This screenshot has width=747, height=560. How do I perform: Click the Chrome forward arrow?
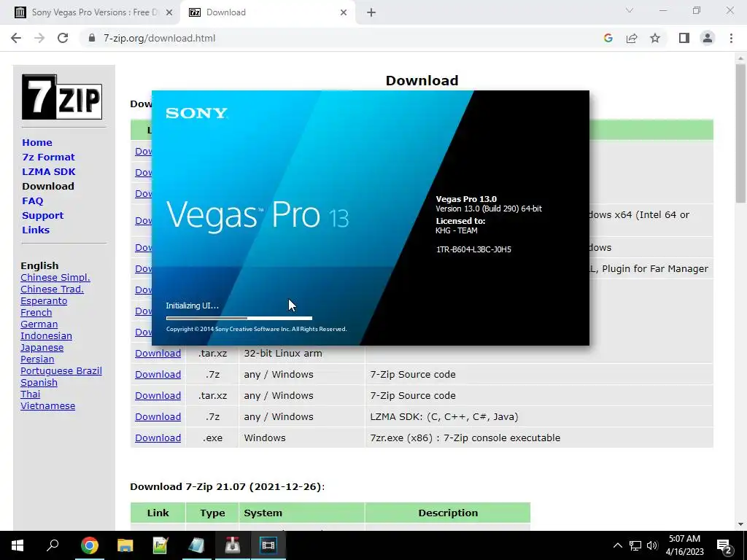39,38
